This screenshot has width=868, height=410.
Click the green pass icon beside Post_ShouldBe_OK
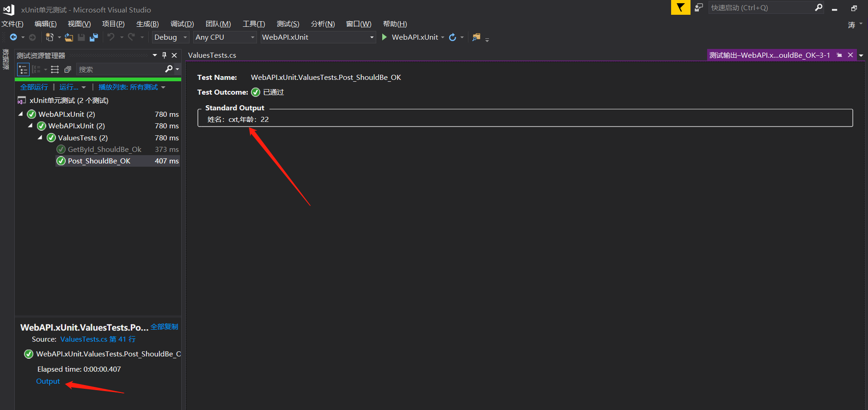click(x=61, y=161)
